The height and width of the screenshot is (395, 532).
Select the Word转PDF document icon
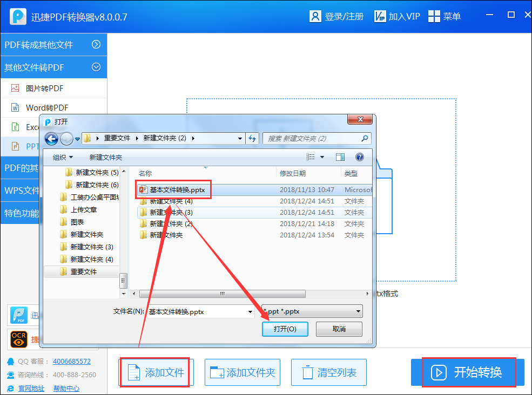coord(15,107)
